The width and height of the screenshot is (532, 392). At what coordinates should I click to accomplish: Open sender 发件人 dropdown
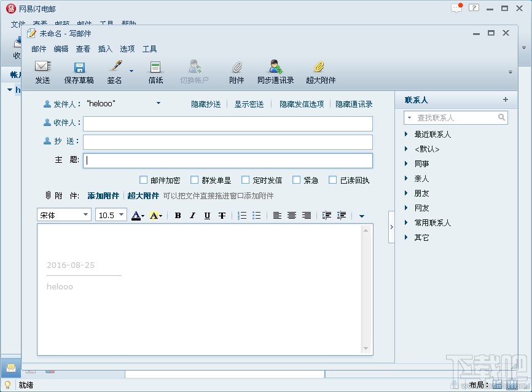158,103
